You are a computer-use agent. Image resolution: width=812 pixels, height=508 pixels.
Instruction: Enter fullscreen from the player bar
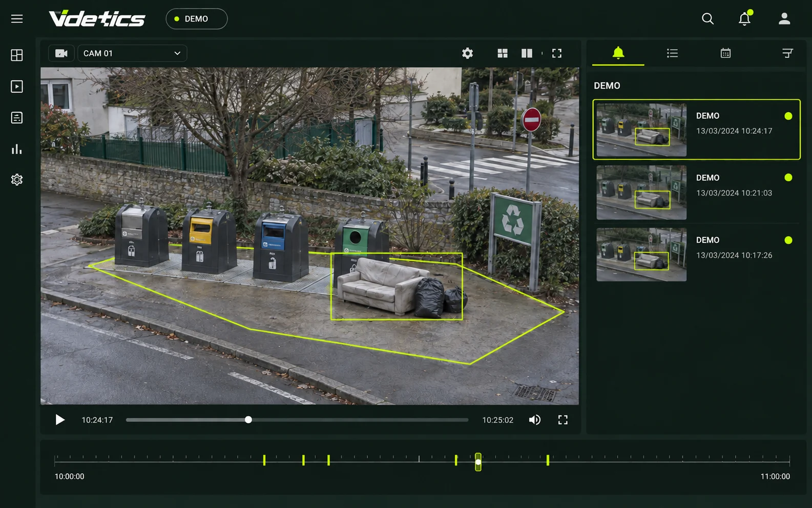563,420
